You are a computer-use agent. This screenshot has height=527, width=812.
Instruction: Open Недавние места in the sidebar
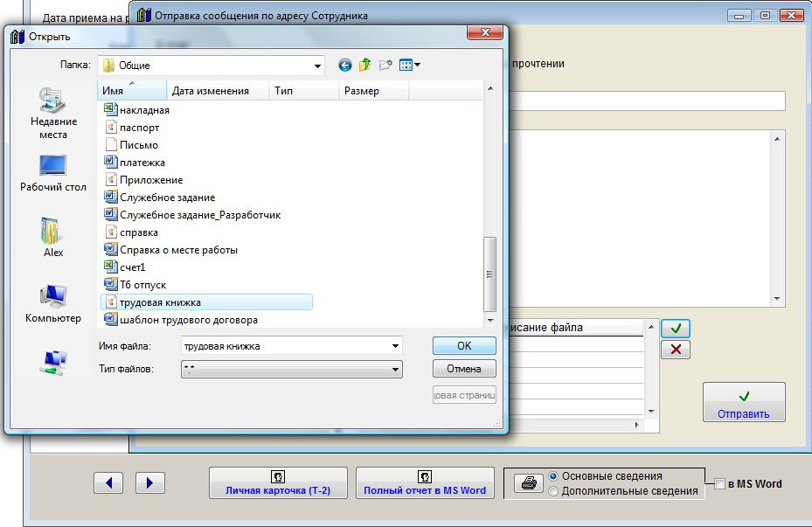pos(53,114)
